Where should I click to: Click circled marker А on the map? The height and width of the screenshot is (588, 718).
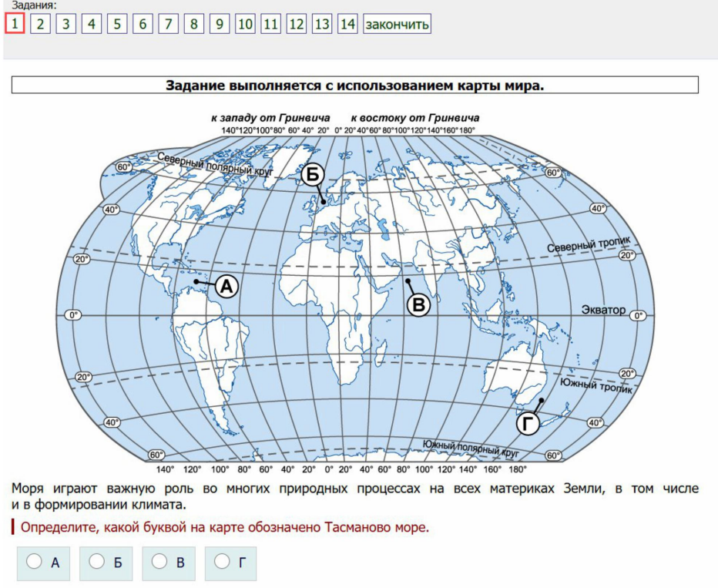click(226, 287)
